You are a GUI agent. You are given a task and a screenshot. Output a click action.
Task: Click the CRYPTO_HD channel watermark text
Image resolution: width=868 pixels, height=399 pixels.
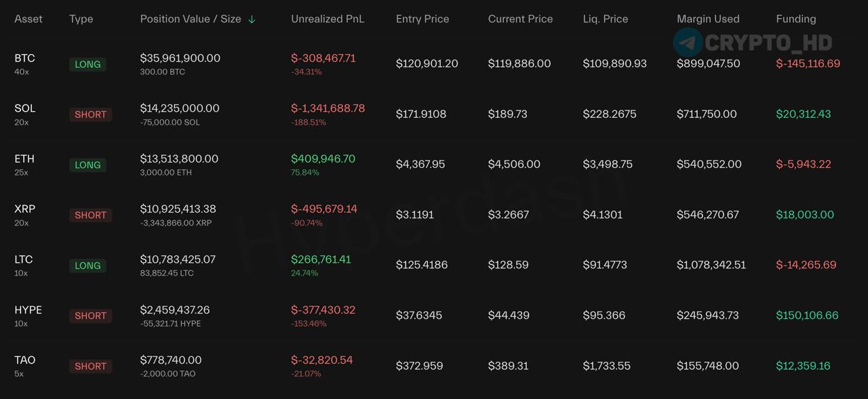click(768, 43)
